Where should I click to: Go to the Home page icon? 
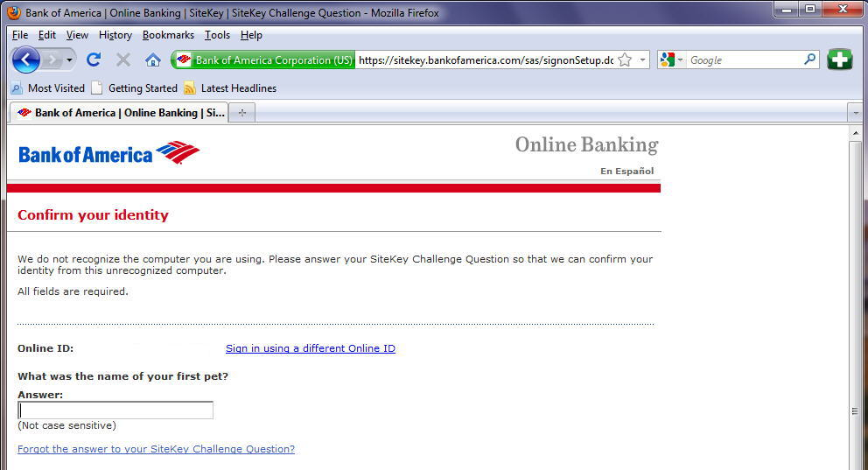[x=153, y=60]
